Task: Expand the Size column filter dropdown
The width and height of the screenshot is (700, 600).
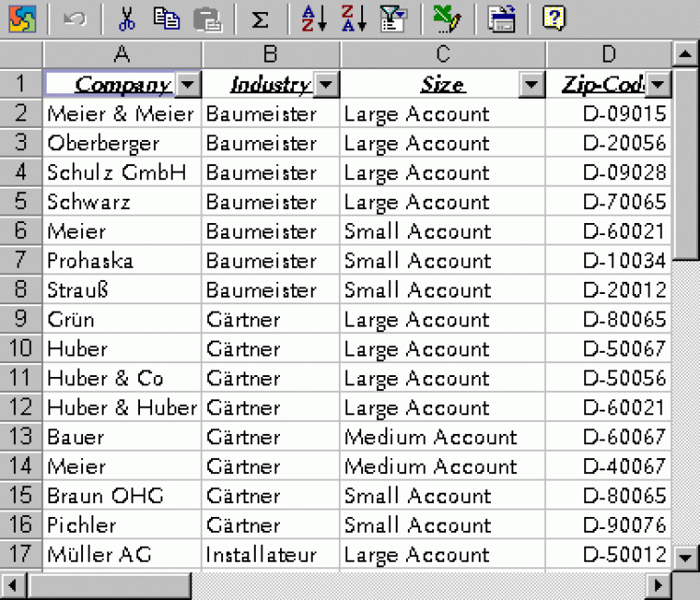Action: tap(531, 86)
